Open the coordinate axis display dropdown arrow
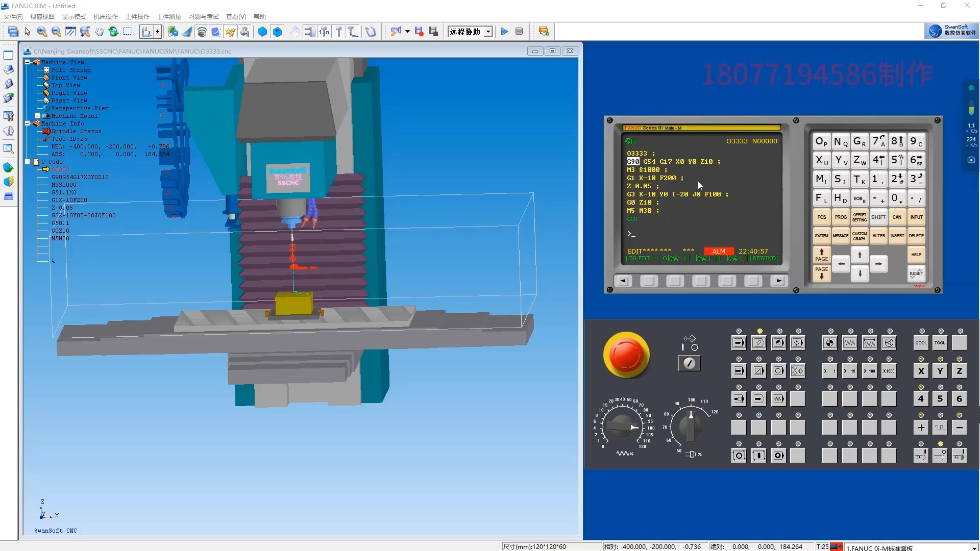The image size is (980, 551). pyautogui.click(x=157, y=32)
